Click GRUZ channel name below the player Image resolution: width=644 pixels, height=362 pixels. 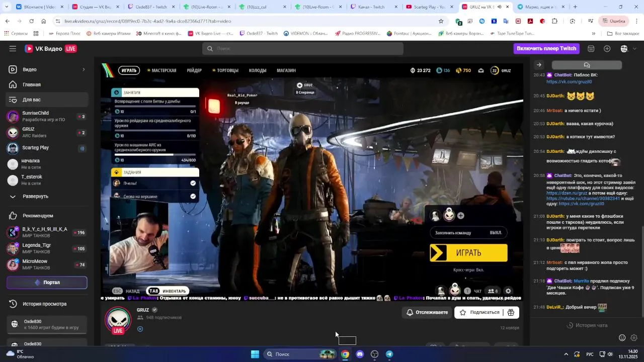143,310
